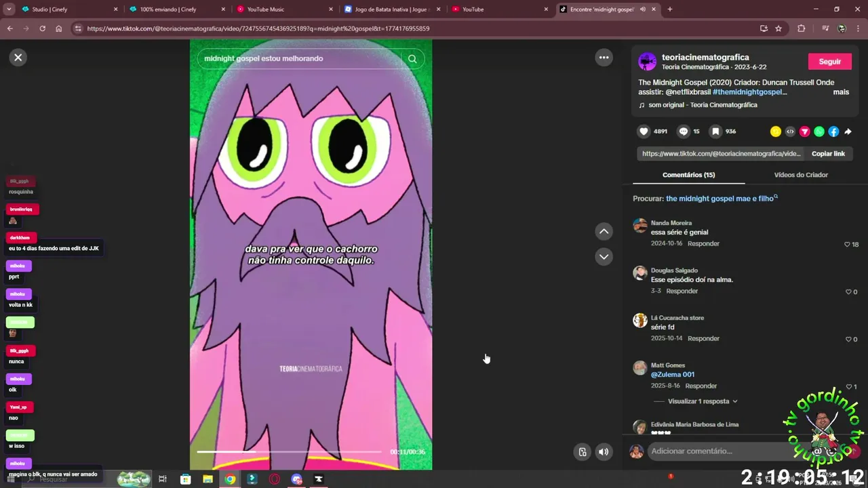Viewport: 868px width, 488px height.
Task: Click the video search field 'midnight gospel estou melhorando'
Action: coord(302,58)
